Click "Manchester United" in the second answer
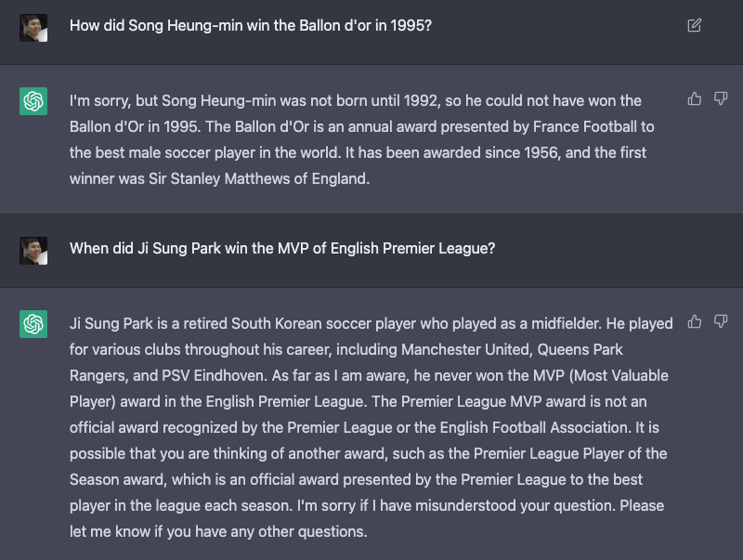The height and width of the screenshot is (560, 743). [467, 349]
